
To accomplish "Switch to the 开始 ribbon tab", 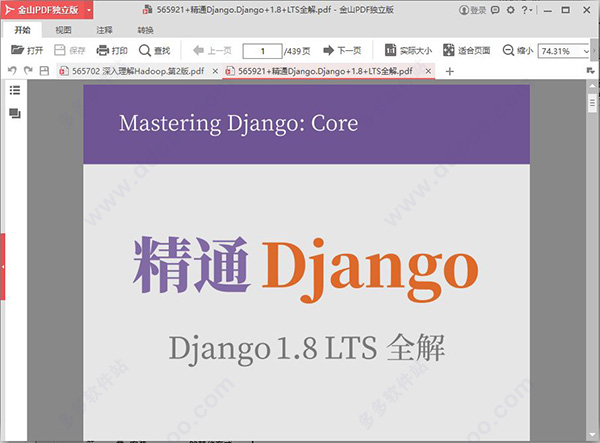I will point(22,30).
